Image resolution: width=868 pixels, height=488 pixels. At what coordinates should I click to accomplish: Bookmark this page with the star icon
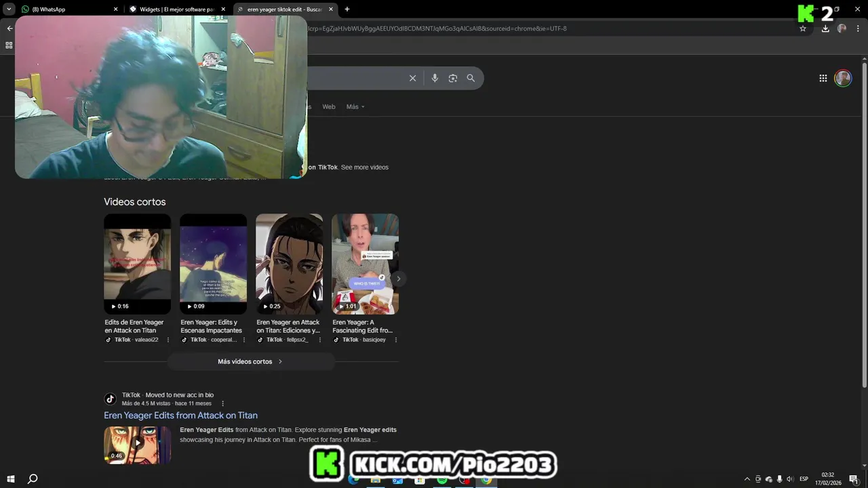click(803, 28)
